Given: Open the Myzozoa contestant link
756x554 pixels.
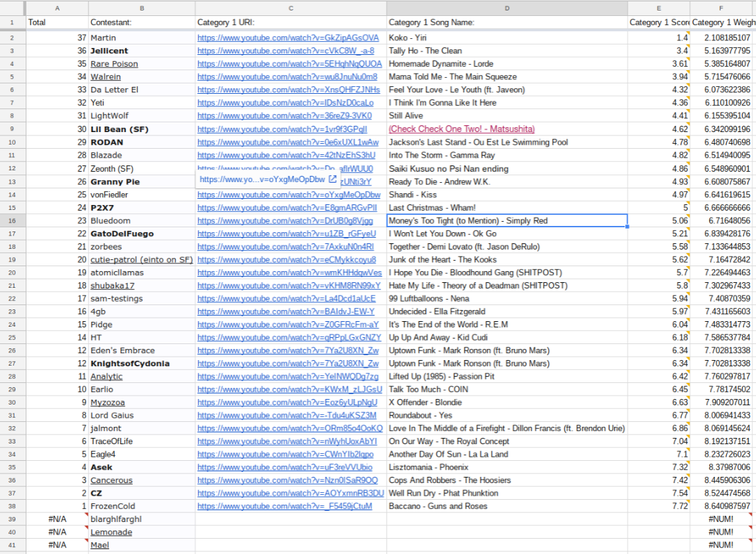Looking at the screenshot, I should pyautogui.click(x=108, y=402).
